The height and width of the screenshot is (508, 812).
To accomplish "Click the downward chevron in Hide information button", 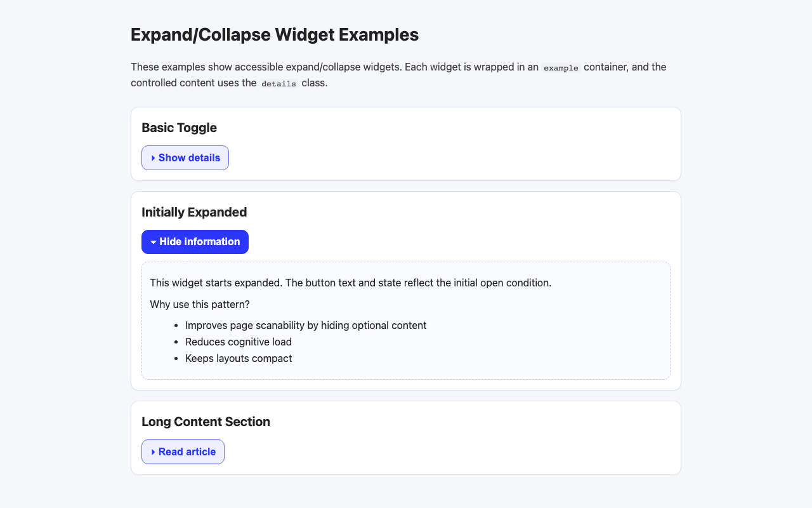I will tap(152, 242).
